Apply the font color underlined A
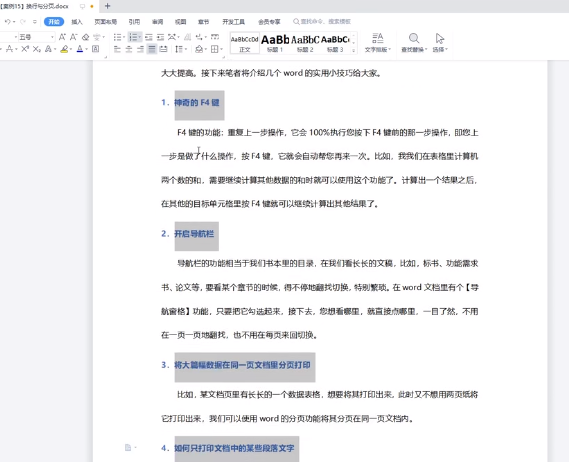Screen dimensions: 569x462 click(80, 49)
